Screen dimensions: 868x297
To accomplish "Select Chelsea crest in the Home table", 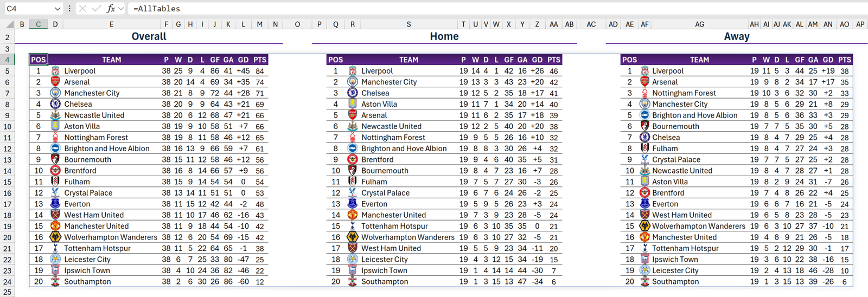I will 353,93.
